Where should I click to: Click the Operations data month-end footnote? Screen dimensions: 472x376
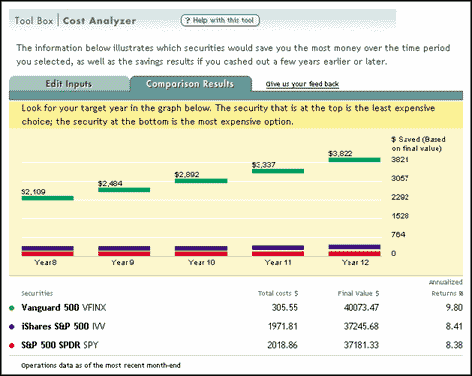coord(101,365)
